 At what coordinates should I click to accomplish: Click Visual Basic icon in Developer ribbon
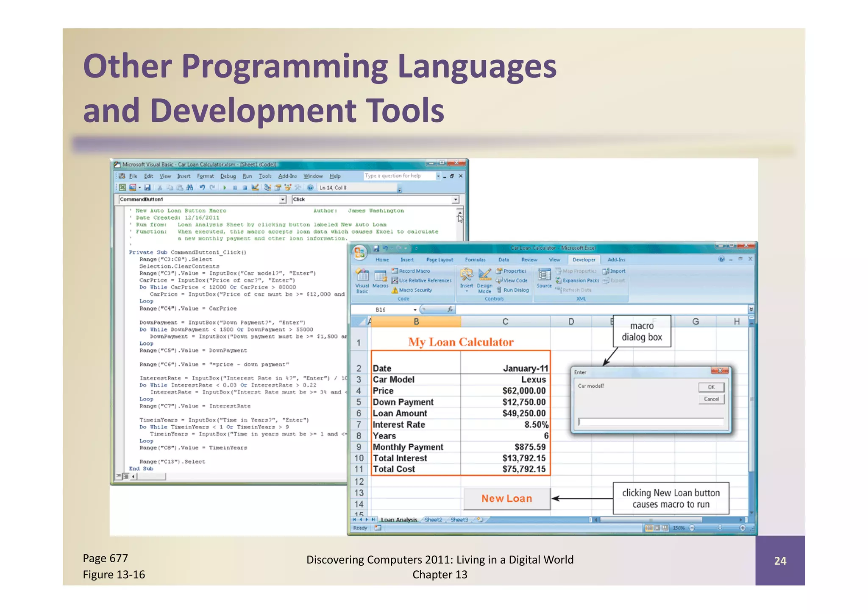point(362,281)
